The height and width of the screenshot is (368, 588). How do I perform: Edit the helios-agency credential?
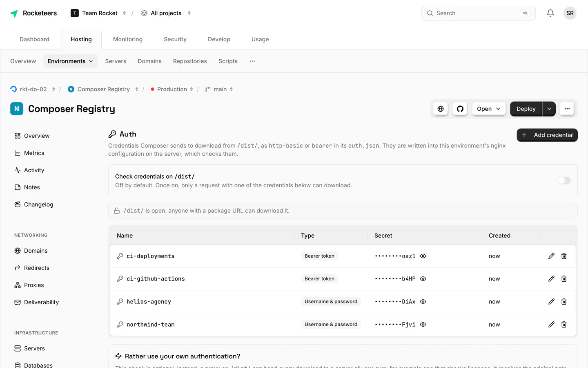tap(551, 302)
